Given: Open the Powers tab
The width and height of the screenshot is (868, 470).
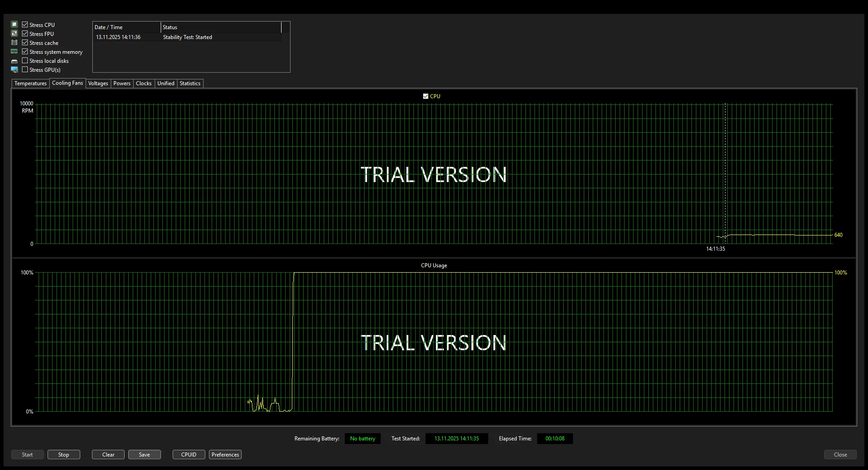Looking at the screenshot, I should click(122, 83).
